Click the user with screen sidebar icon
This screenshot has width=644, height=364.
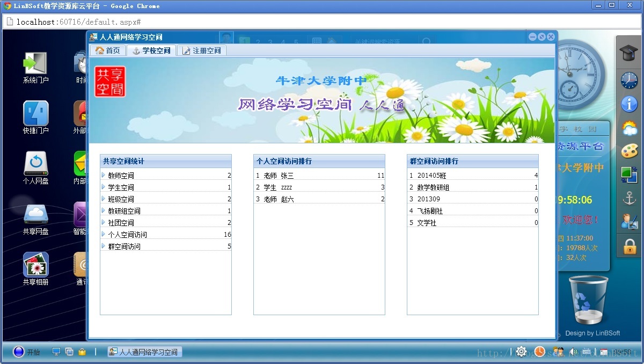629,222
